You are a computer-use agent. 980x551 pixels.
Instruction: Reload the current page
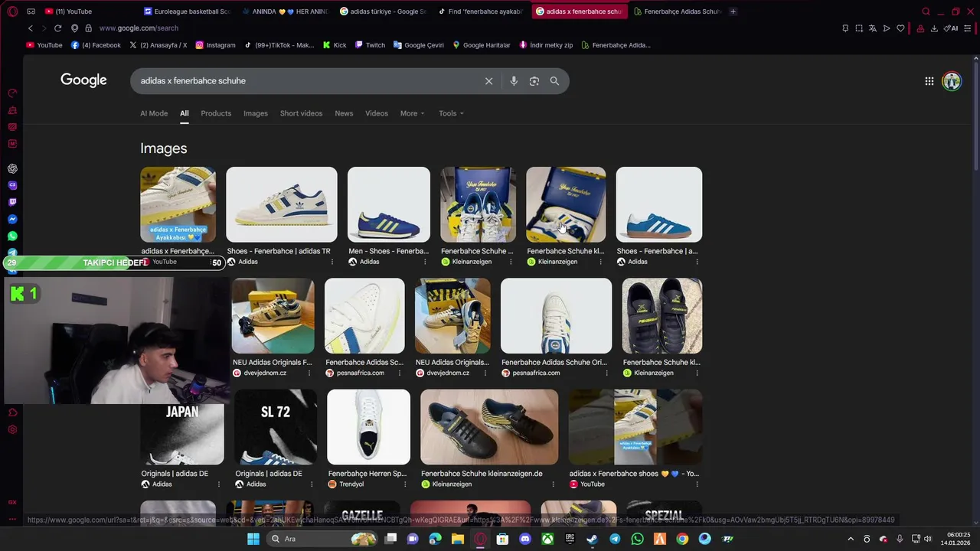(x=57, y=28)
